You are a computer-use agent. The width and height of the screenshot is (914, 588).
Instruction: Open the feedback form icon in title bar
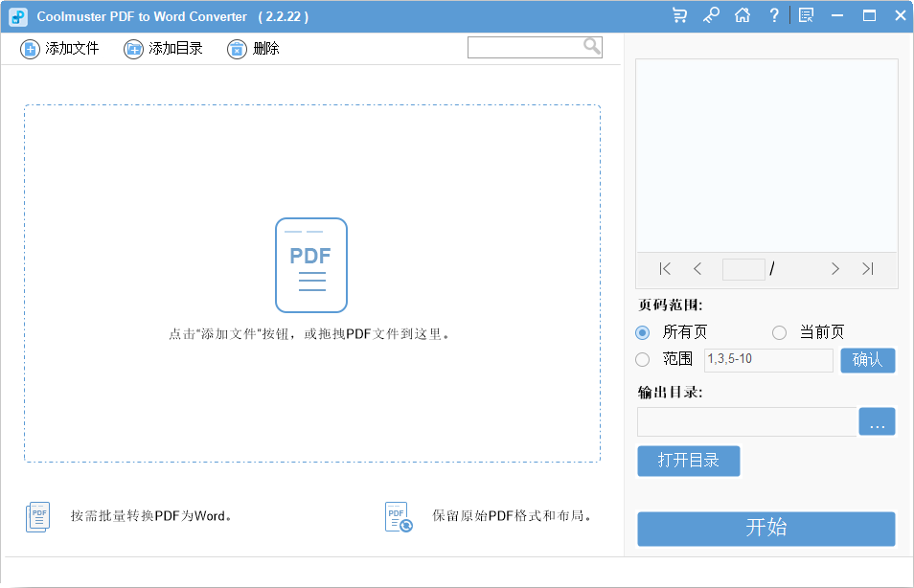[806, 15]
